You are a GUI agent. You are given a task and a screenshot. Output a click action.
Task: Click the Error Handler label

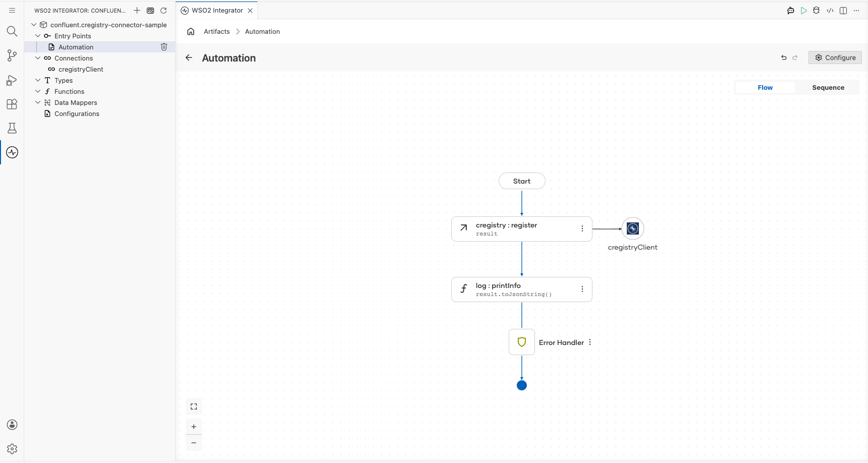pos(561,342)
